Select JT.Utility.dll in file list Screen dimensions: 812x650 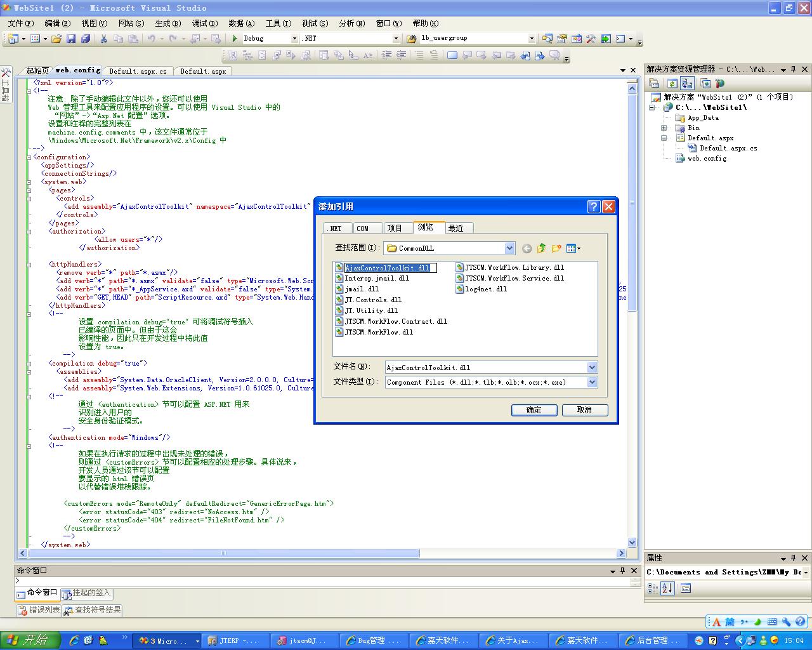coord(367,310)
